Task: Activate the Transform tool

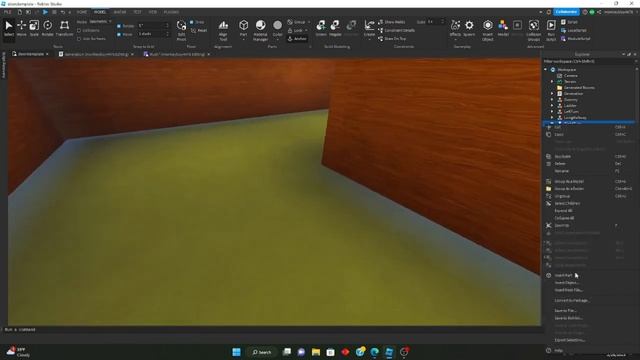Action: [64, 29]
